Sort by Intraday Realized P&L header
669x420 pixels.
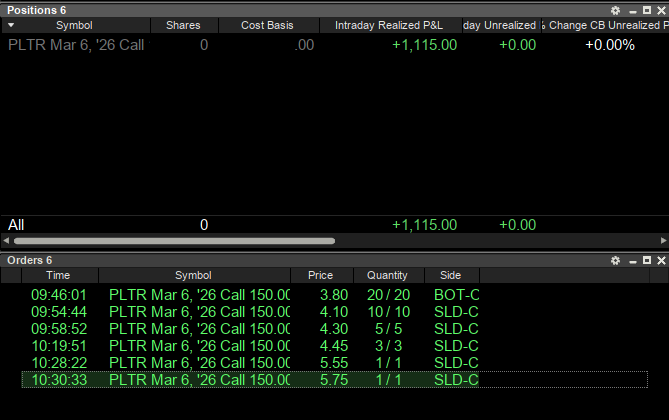[389, 25]
